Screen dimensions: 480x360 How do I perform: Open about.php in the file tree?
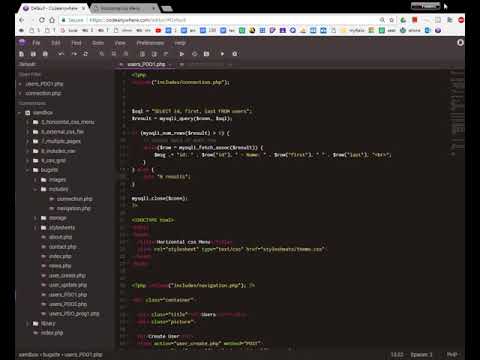[x=60, y=237]
